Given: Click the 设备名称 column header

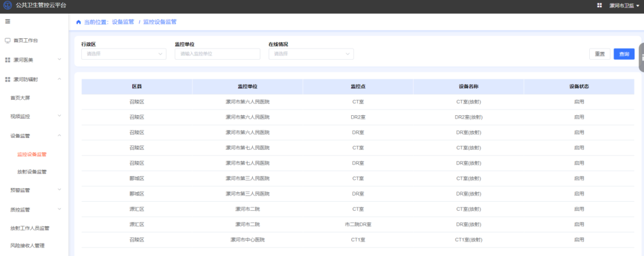Looking at the screenshot, I should click(468, 87).
